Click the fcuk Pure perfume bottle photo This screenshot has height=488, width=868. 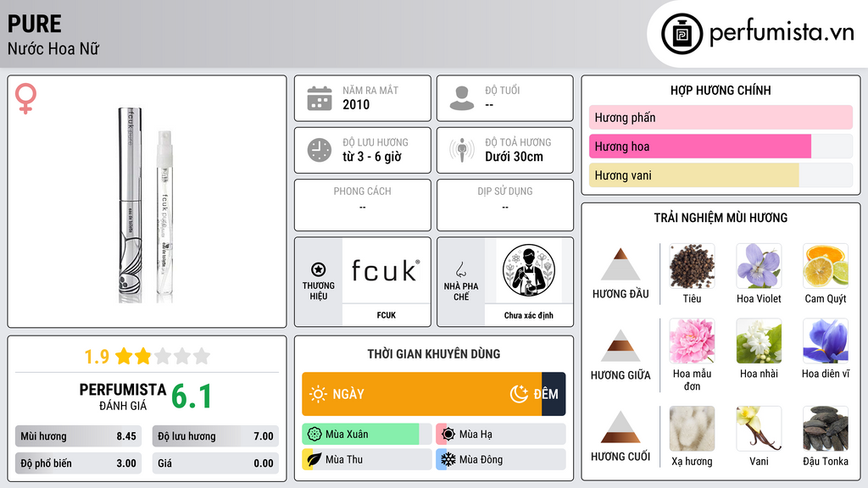point(146,205)
